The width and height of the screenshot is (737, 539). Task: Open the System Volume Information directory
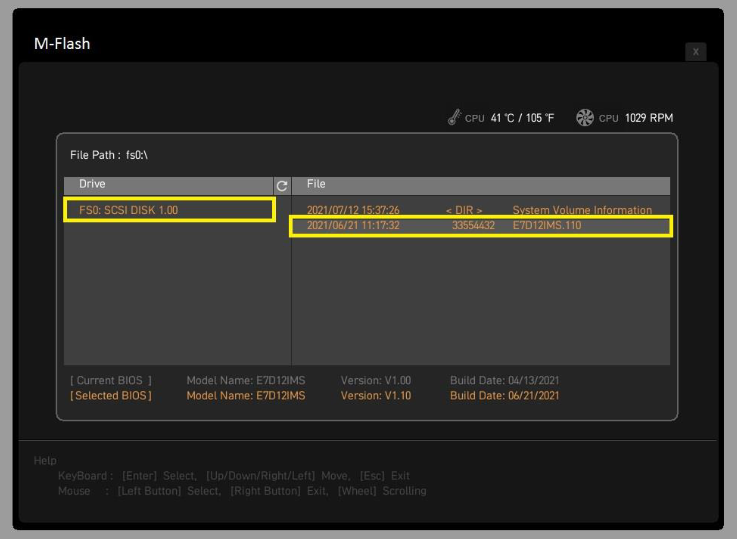coord(582,210)
